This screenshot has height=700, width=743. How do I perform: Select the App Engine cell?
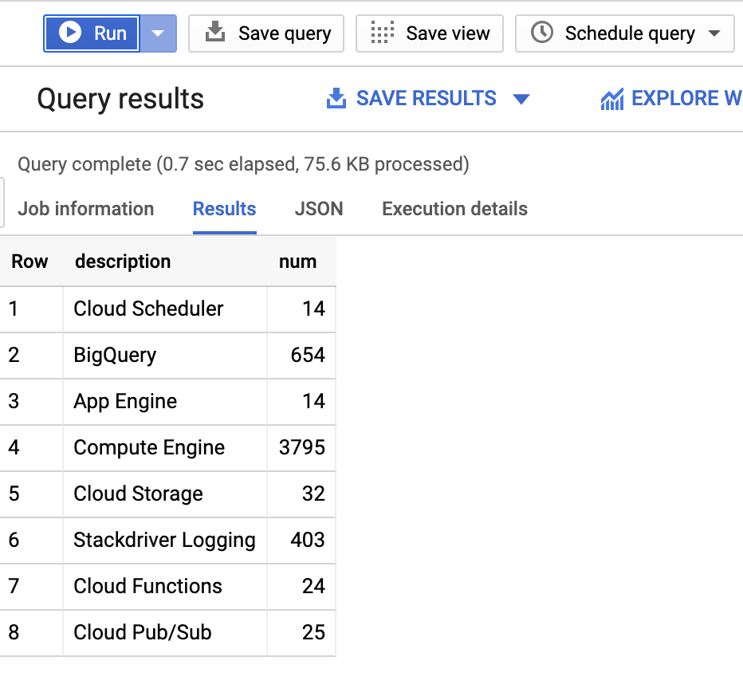(x=165, y=401)
